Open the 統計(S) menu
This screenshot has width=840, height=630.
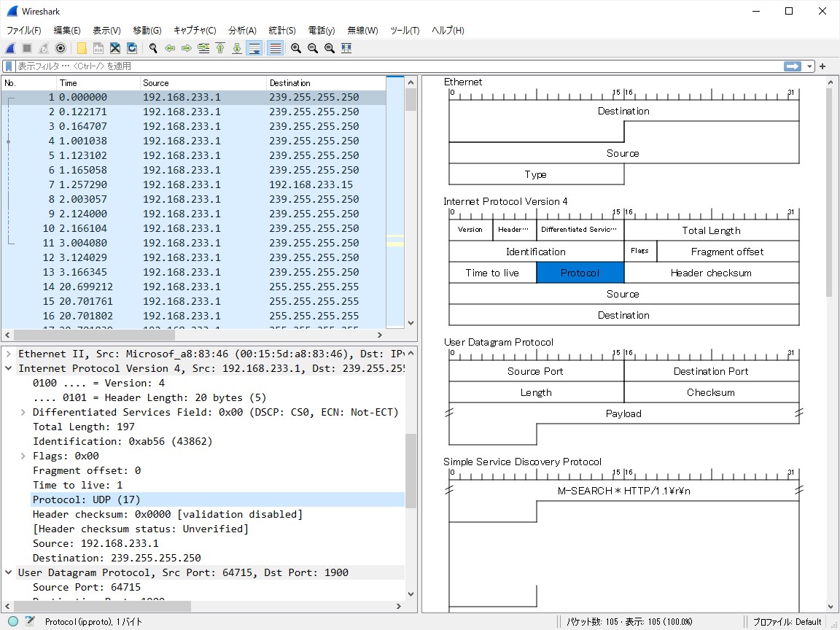(281, 31)
